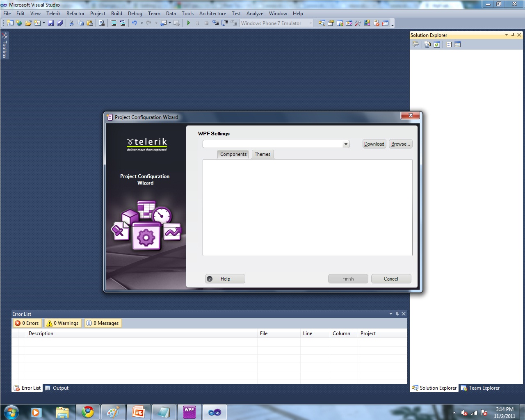This screenshot has width=525, height=420.
Task: Open Error List window position dropdown
Action: coord(390,314)
